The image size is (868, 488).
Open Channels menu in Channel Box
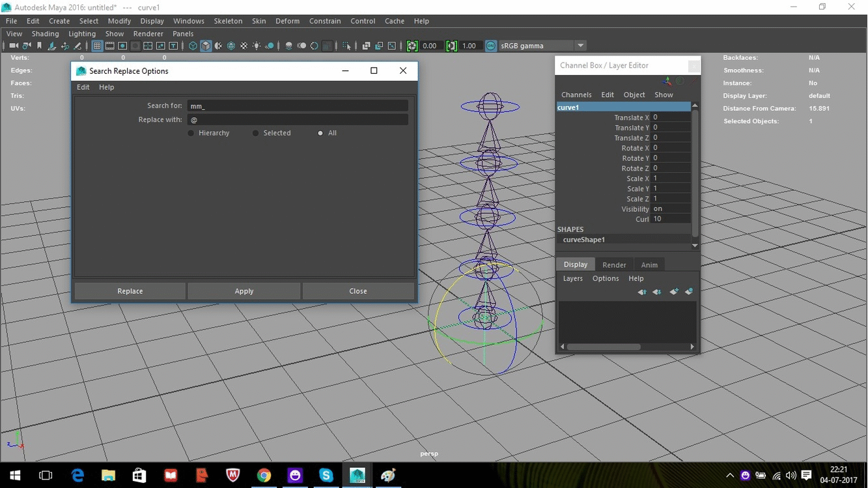576,94
